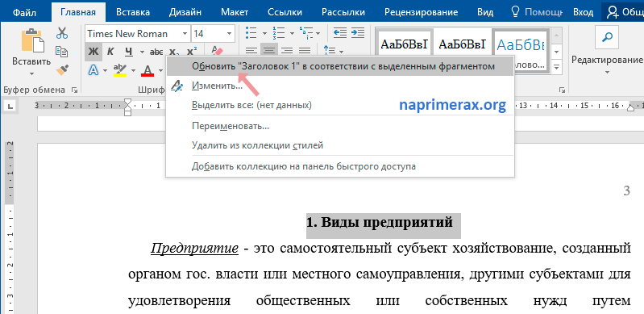644x314 pixels.
Task: Align text left
Action: 251,51
